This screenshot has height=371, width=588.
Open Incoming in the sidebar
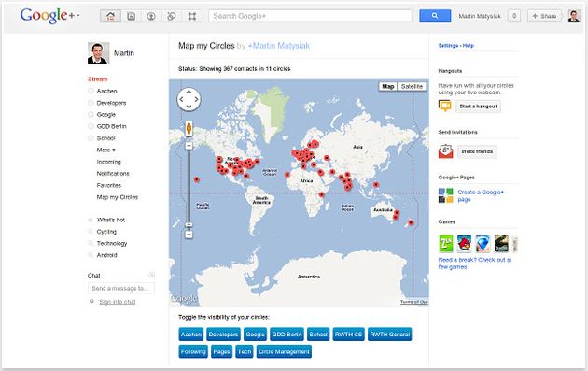pos(109,162)
